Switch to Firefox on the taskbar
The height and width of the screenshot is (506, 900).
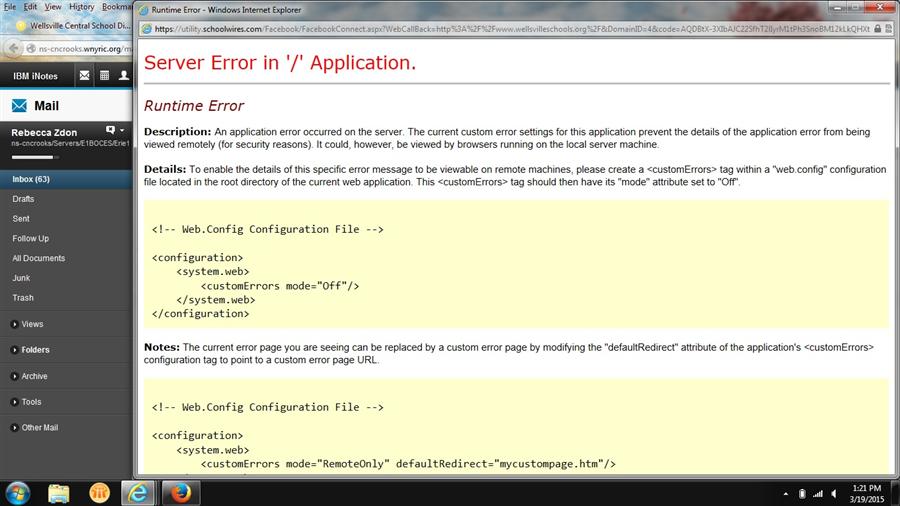181,493
